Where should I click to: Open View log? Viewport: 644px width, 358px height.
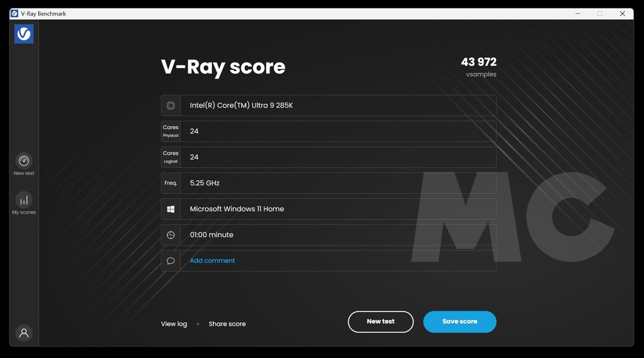pyautogui.click(x=173, y=324)
